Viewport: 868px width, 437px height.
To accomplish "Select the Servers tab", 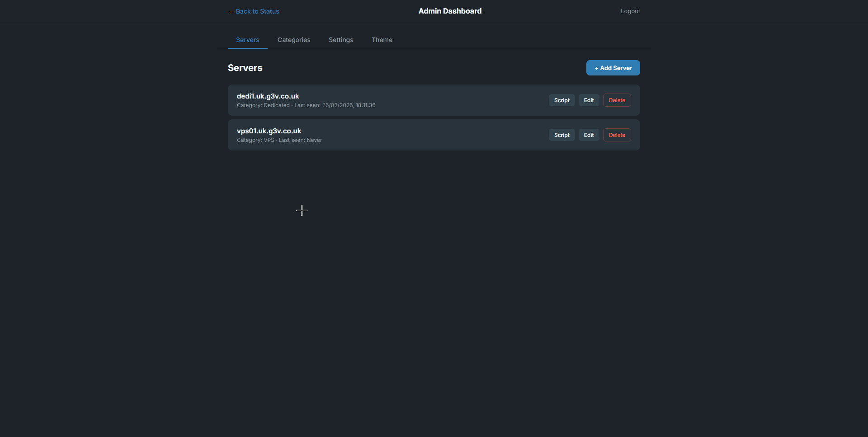I will [247, 40].
